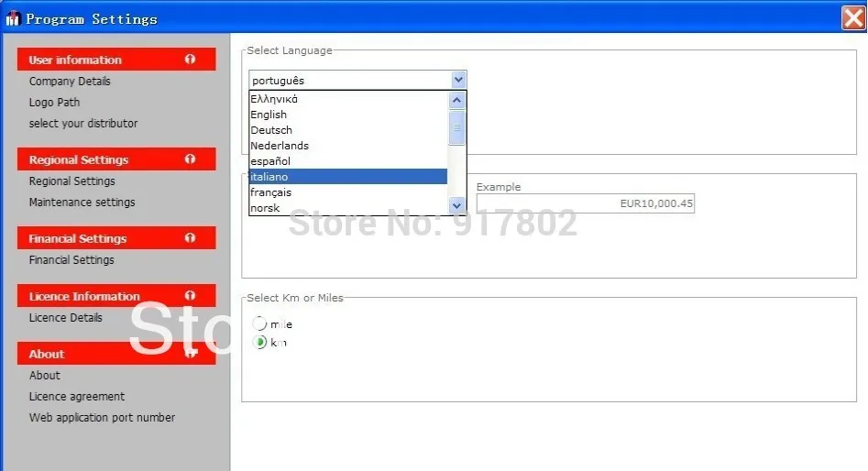Open the Regional Settings sub-item

point(72,181)
